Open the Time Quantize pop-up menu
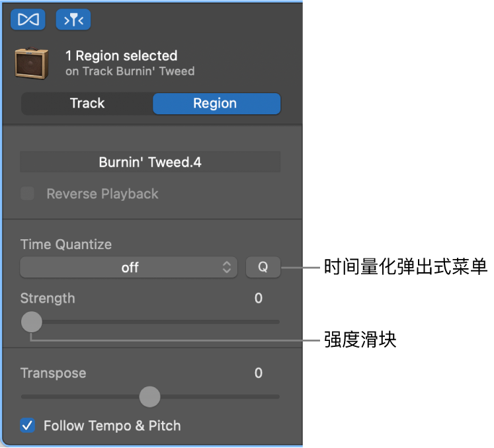This screenshot has height=448, width=494. point(128,268)
